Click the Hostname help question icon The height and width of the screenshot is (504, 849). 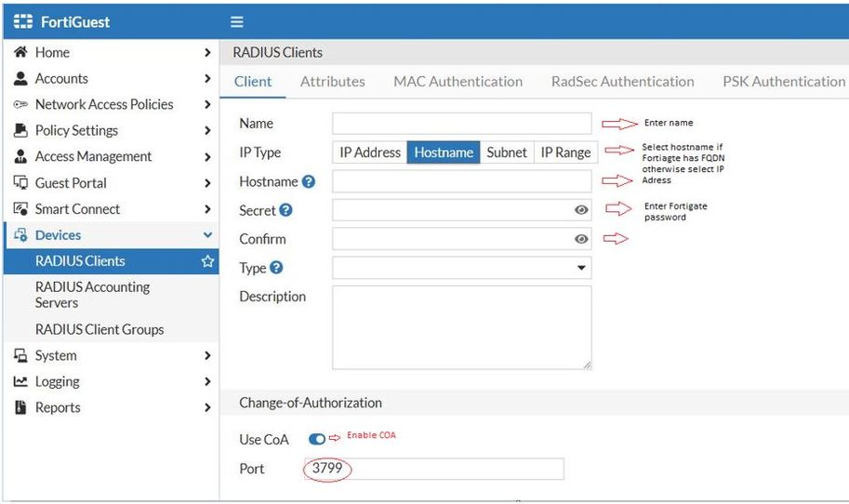point(309,181)
